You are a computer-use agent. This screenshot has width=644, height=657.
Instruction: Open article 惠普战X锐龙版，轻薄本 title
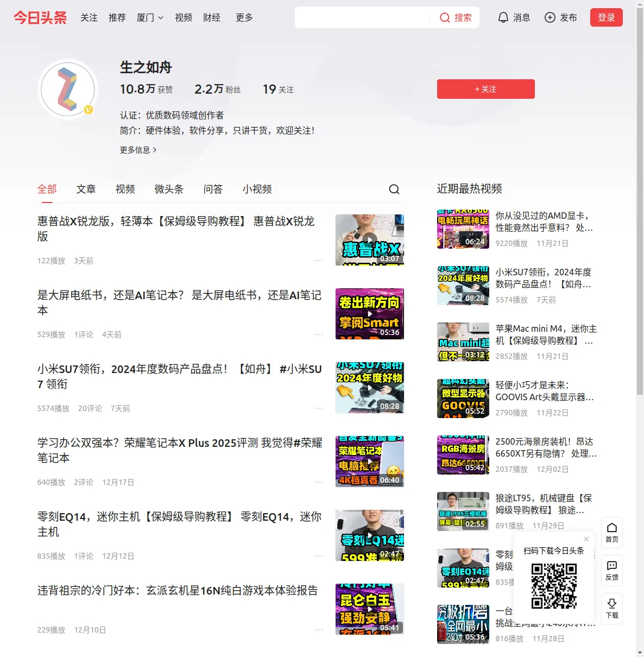coord(176,229)
